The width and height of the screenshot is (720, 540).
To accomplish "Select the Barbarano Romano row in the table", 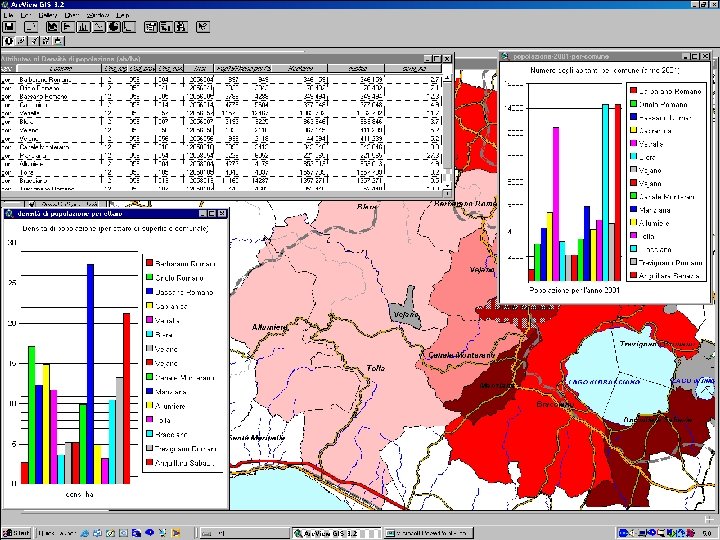I will [x=222, y=79].
